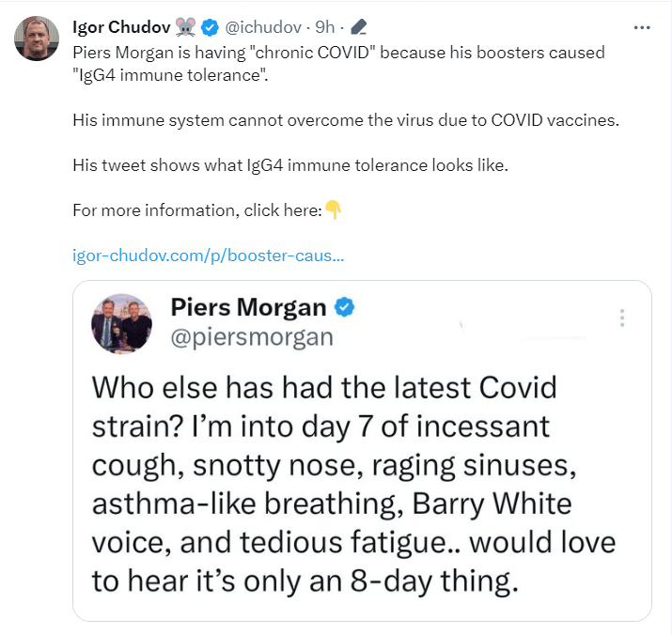Image resolution: width=672 pixels, height=635 pixels.
Task: Click the @piersmorgan handle
Action: [x=252, y=337]
